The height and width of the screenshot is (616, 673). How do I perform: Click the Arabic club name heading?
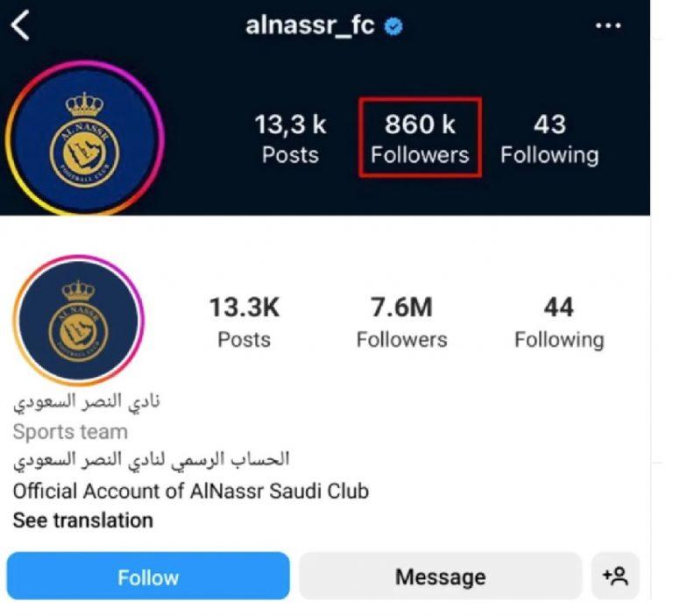click(x=86, y=403)
